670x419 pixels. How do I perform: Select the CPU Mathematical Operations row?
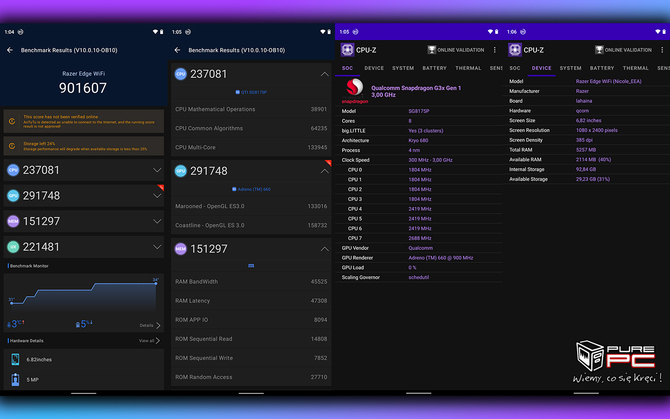coord(251,109)
